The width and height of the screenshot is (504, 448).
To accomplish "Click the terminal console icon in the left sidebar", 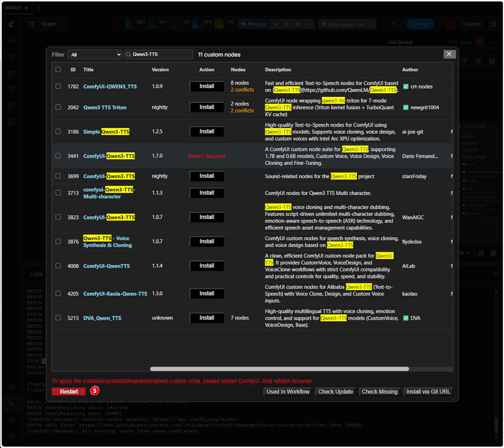I will point(11,403).
